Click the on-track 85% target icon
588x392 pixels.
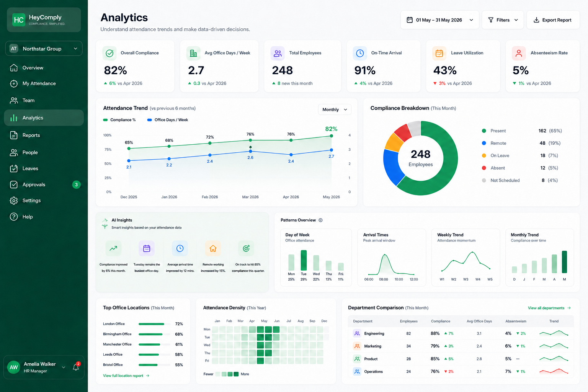246,248
